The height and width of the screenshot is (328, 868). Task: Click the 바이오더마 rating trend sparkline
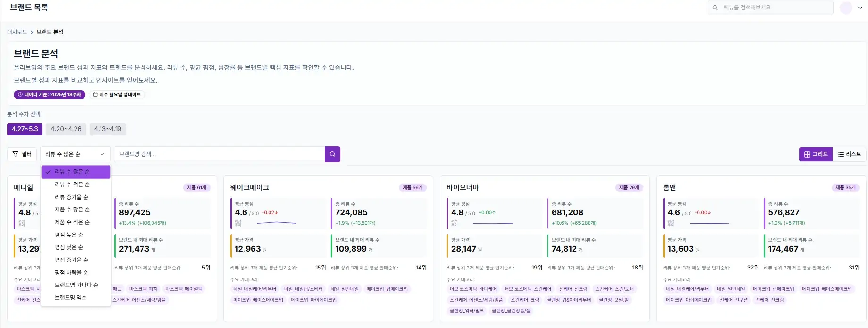click(x=492, y=223)
